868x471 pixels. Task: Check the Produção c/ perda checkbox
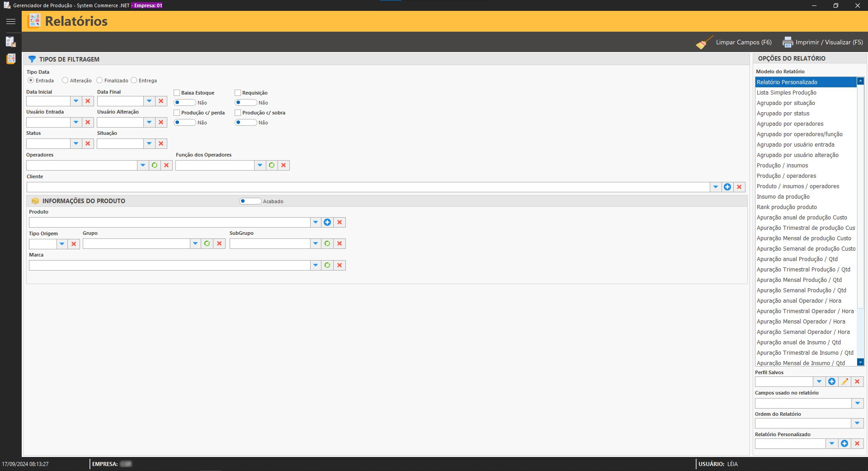pos(177,113)
